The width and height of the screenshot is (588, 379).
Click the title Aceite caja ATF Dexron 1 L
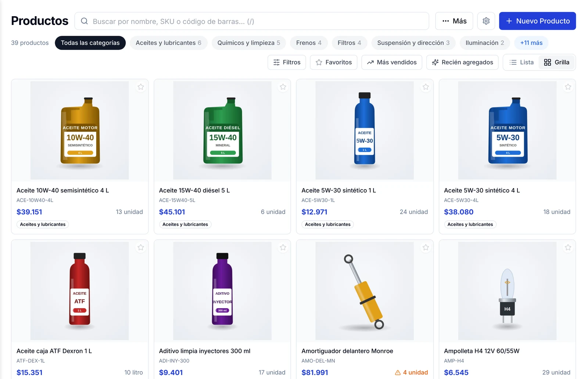coord(54,351)
